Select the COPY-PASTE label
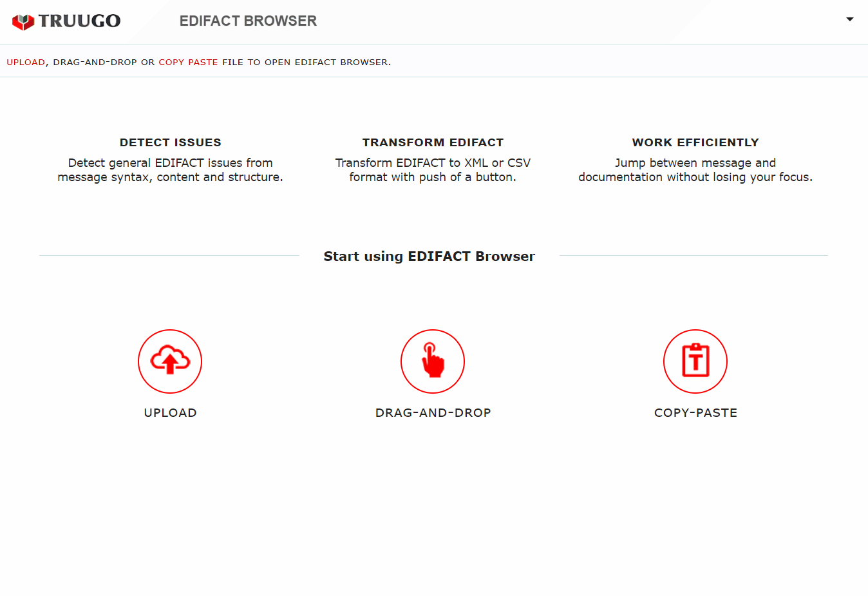 pyautogui.click(x=695, y=413)
